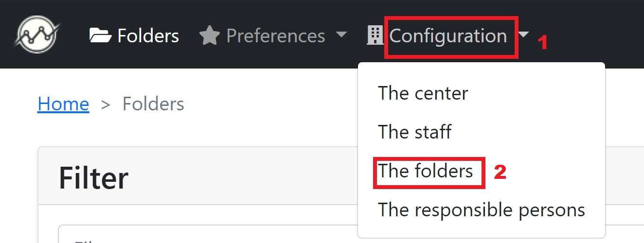Open The responsible persons entry

[x=481, y=209]
